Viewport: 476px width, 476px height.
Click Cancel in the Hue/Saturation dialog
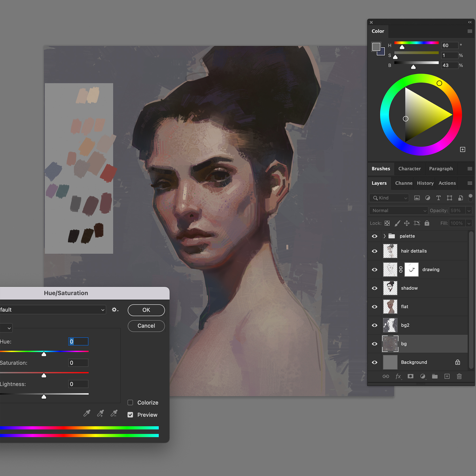coord(146,326)
